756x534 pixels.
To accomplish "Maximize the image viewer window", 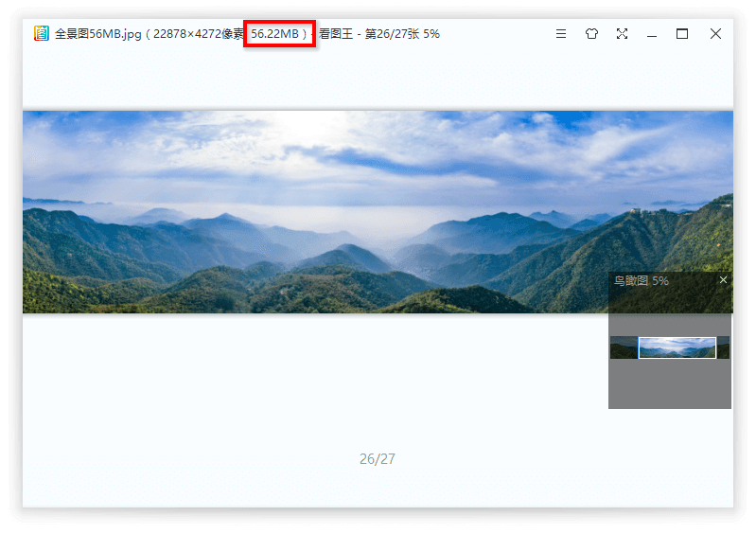I will (x=682, y=34).
